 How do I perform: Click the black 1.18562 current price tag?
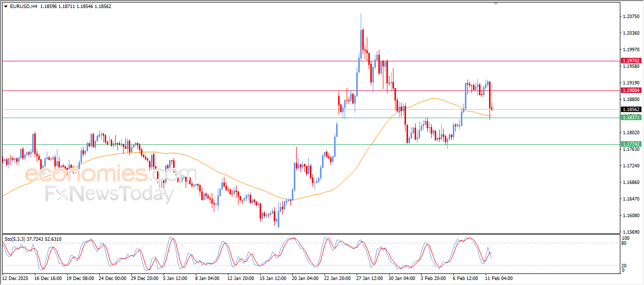631,109
